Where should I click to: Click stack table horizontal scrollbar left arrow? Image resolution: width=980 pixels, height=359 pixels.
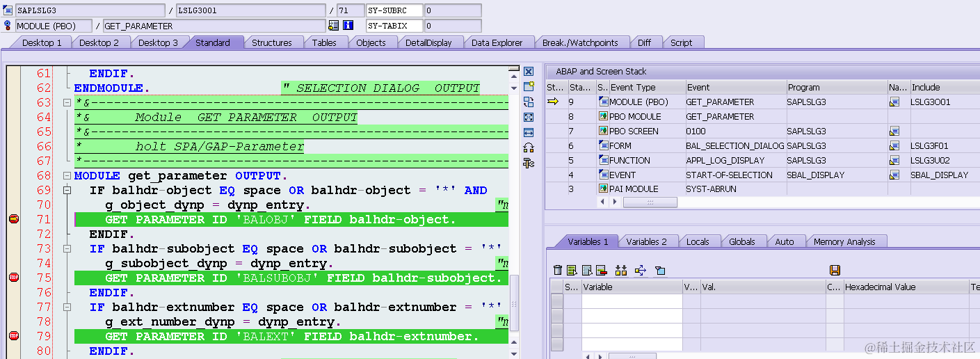(602, 202)
